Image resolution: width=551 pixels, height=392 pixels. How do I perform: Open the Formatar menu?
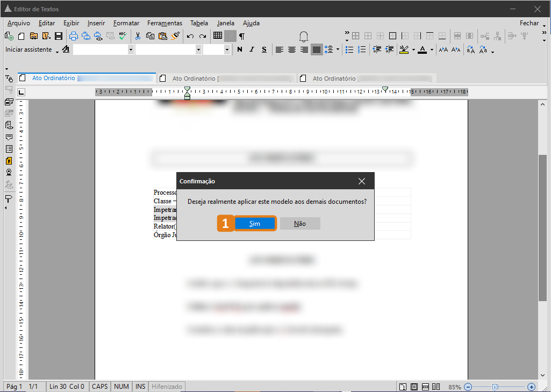click(126, 23)
